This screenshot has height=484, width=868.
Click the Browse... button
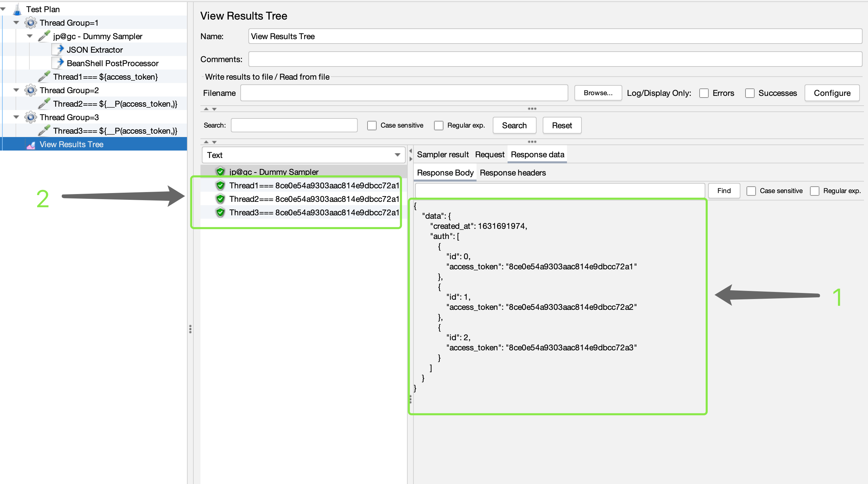598,93
